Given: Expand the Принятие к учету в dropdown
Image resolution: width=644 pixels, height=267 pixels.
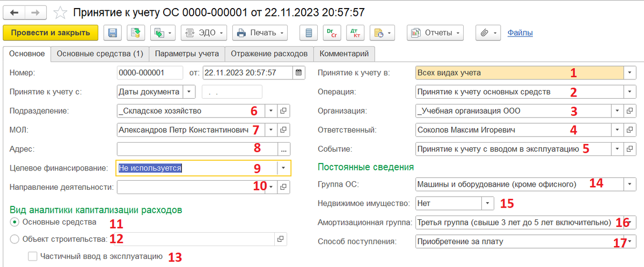Looking at the screenshot, I should click(630, 72).
